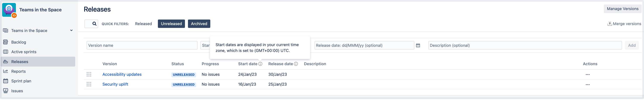644x103 pixels.
Task: Expand the Teams in the Space board dropdown
Action: 71,30
